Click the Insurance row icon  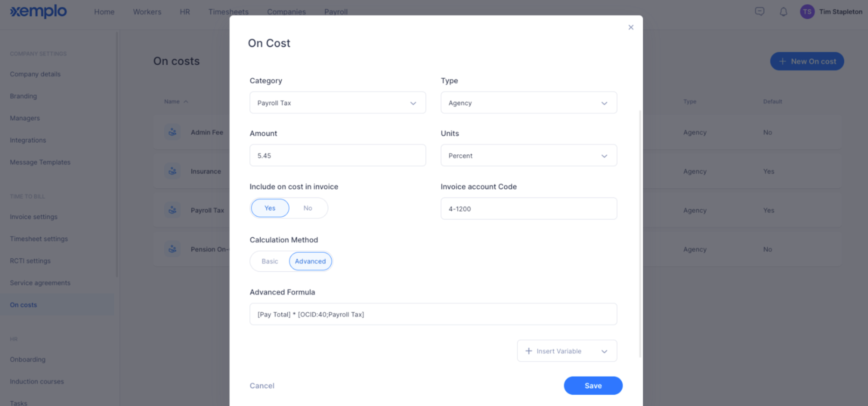click(173, 171)
